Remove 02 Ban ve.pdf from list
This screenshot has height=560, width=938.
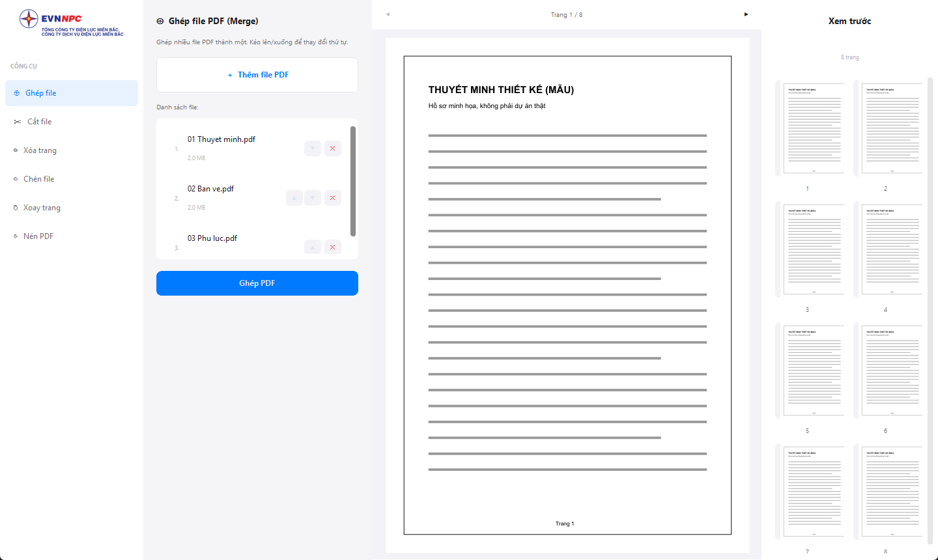[332, 198]
